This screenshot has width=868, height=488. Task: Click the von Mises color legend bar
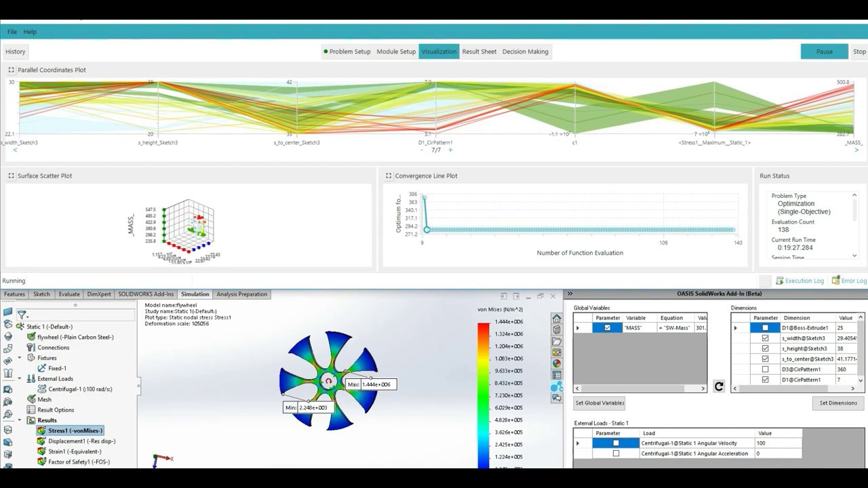pyautogui.click(x=483, y=396)
